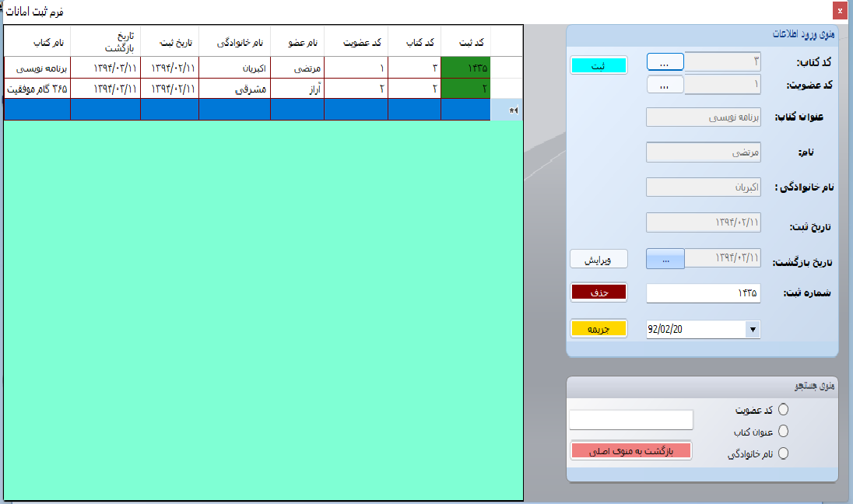This screenshot has width=853, height=504.
Task: Select the کد عضویت search radio button
Action: tap(783, 409)
